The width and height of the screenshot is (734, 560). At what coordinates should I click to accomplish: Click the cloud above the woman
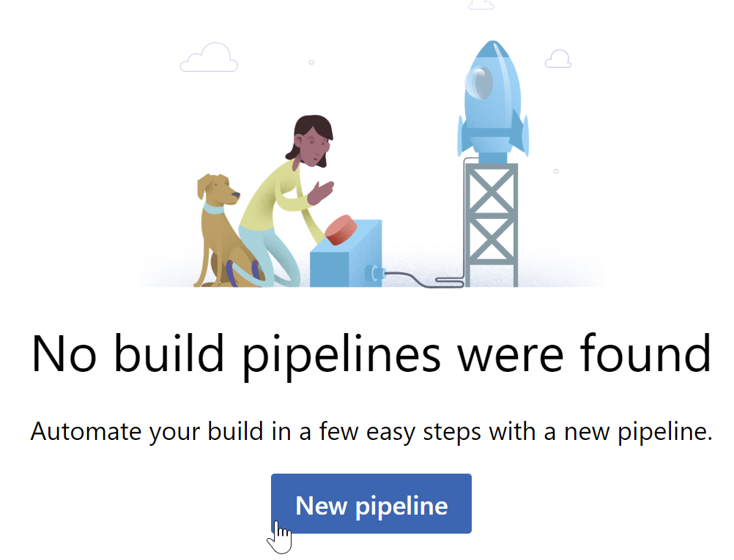[210, 59]
